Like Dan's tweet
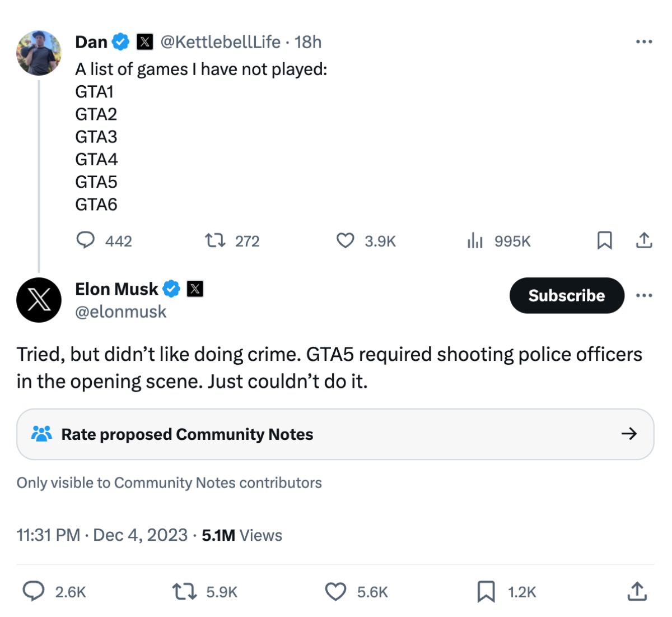672x617 pixels. pos(347,240)
